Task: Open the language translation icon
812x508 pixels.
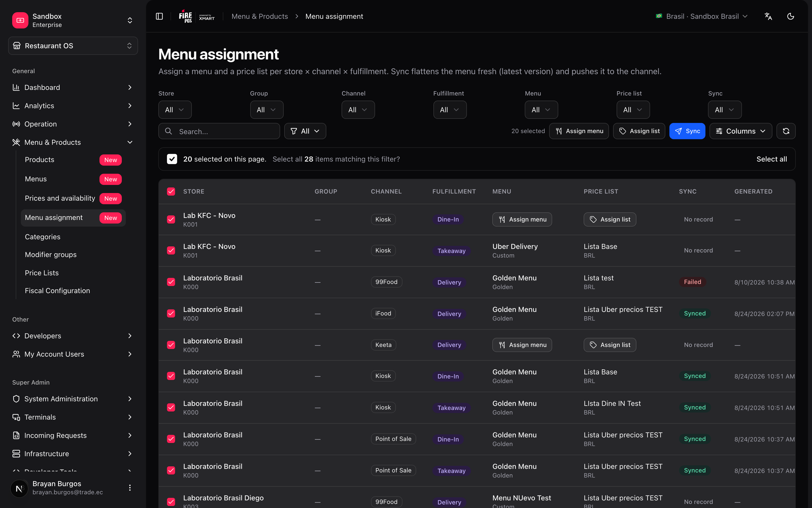Action: [768, 16]
